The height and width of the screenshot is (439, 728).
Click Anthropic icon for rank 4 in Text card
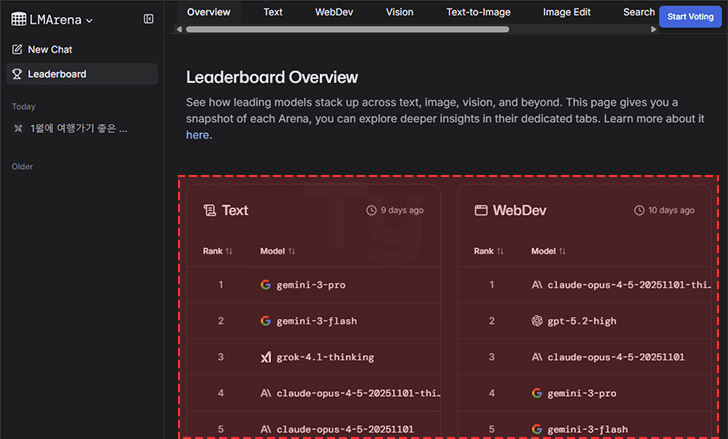(266, 393)
